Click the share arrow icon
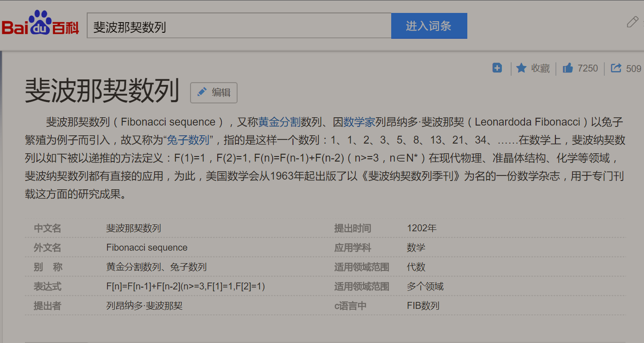Viewport: 644px width, 343px height. (x=616, y=68)
